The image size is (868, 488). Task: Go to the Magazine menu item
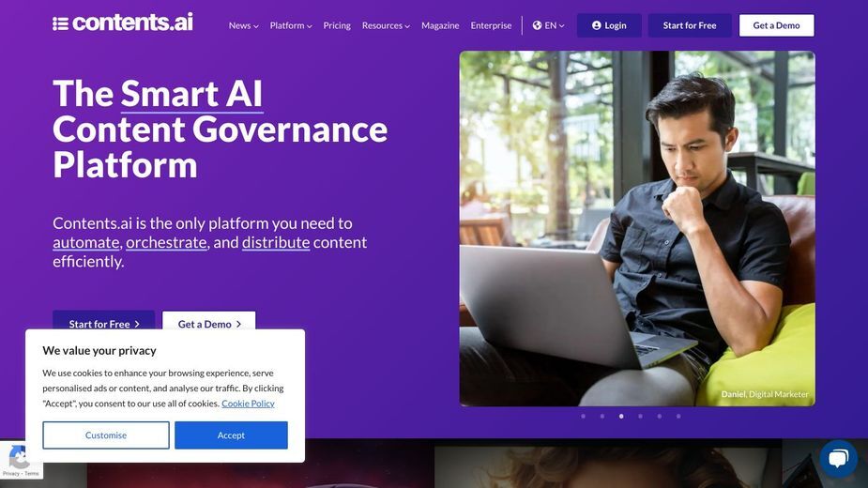coord(440,25)
